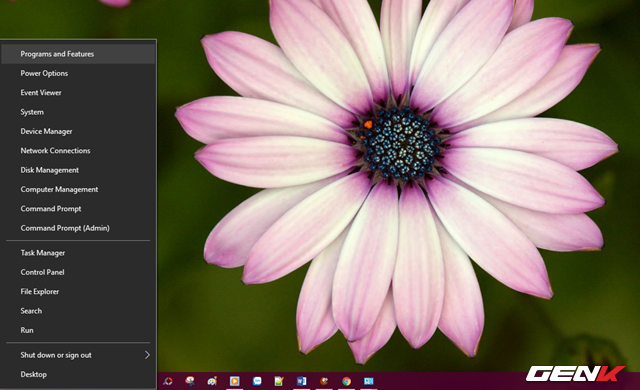Open Programs and Features

[x=78, y=54]
